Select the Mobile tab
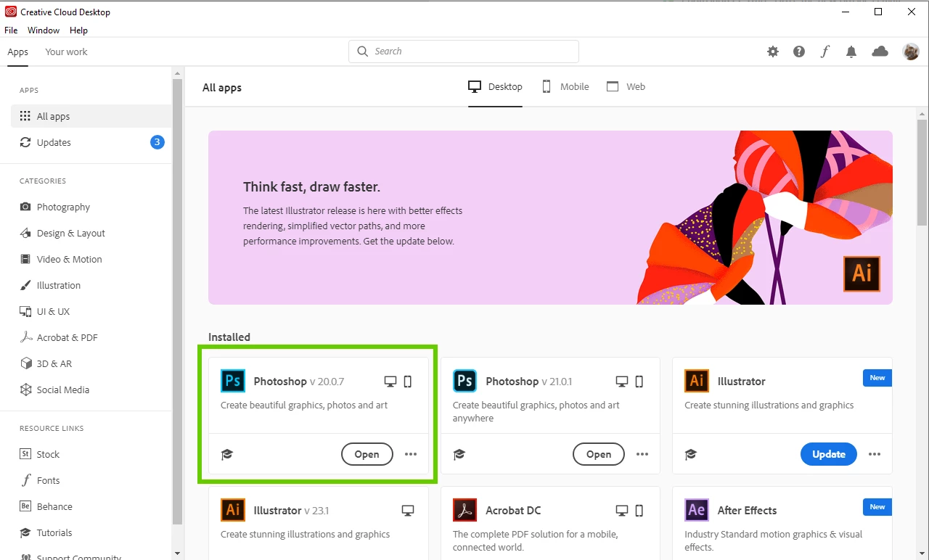The height and width of the screenshot is (560, 929). click(565, 87)
